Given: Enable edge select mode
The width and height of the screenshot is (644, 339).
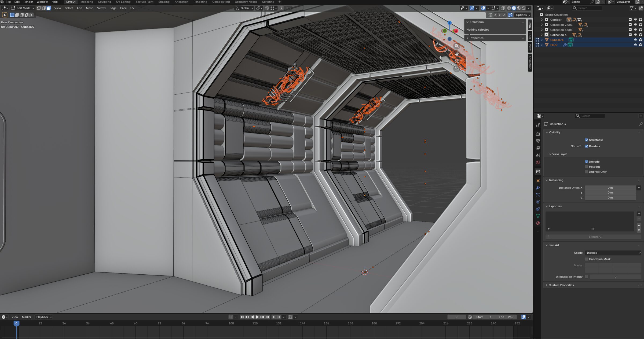Looking at the screenshot, I should [x=44, y=8].
